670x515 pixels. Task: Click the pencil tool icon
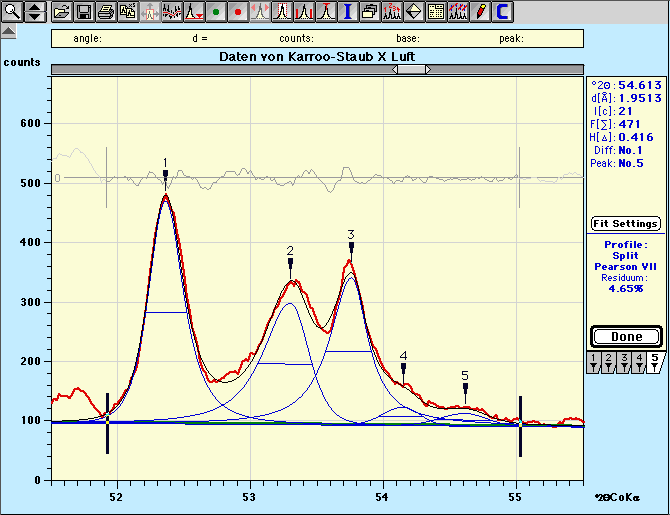[x=481, y=12]
